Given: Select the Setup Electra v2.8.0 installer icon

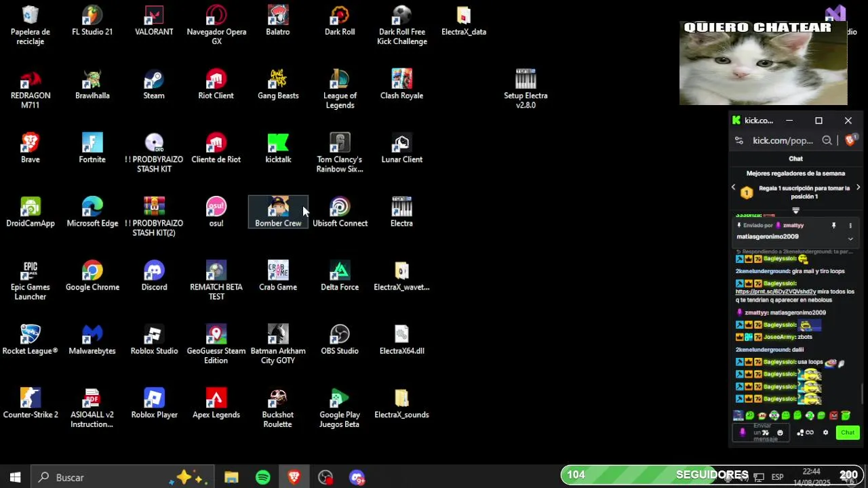Looking at the screenshot, I should (x=526, y=89).
